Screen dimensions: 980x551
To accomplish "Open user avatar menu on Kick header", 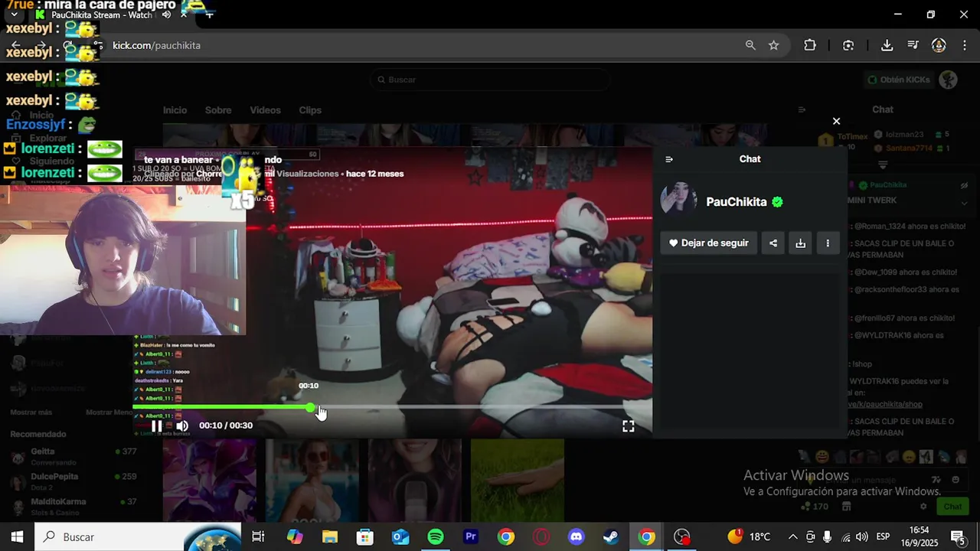I will tap(949, 80).
